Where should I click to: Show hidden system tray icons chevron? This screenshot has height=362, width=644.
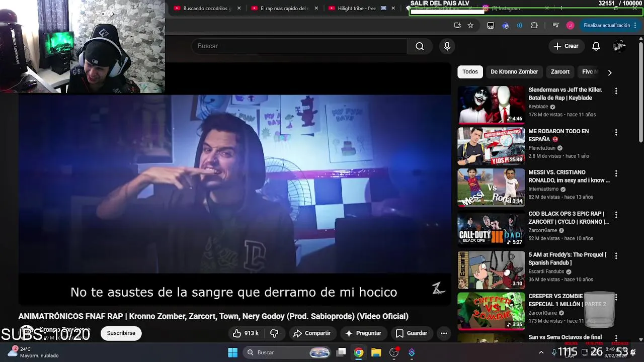coord(541,352)
